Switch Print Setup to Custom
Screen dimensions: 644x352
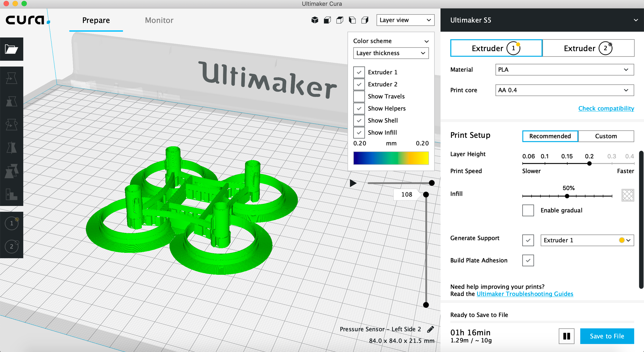606,136
